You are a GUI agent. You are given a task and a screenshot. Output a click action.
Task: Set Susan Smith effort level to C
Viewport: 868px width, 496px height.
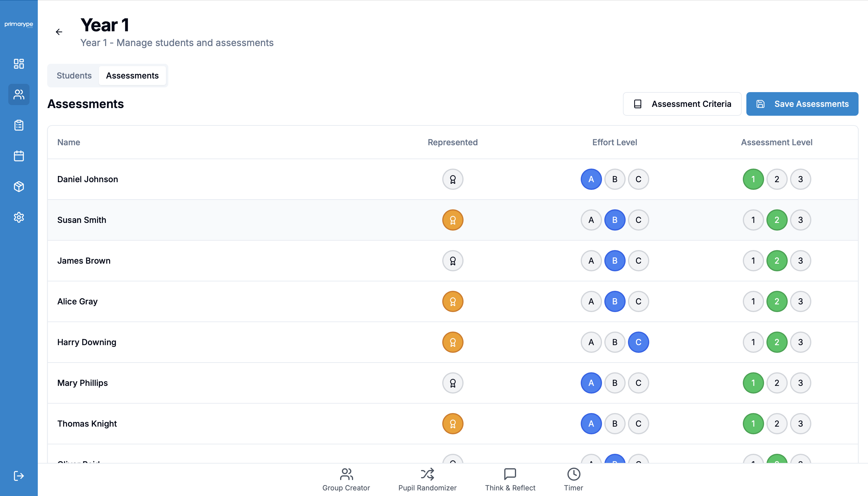638,220
